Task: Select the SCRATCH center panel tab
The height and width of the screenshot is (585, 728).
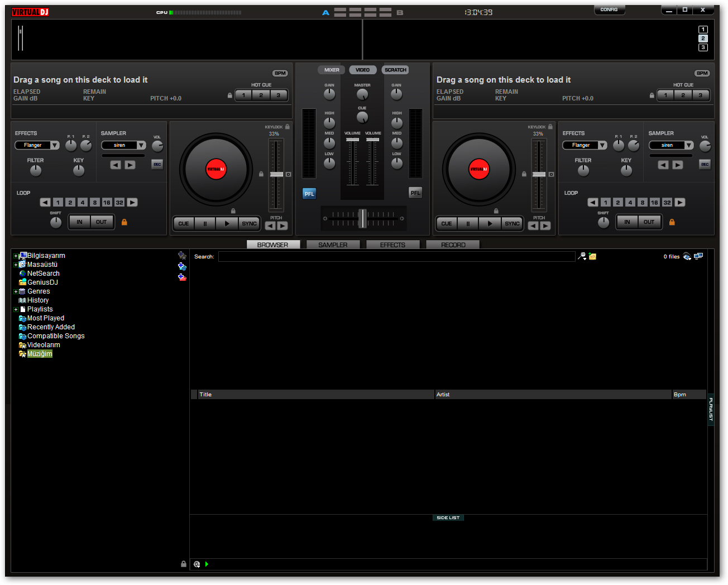Action: click(395, 70)
